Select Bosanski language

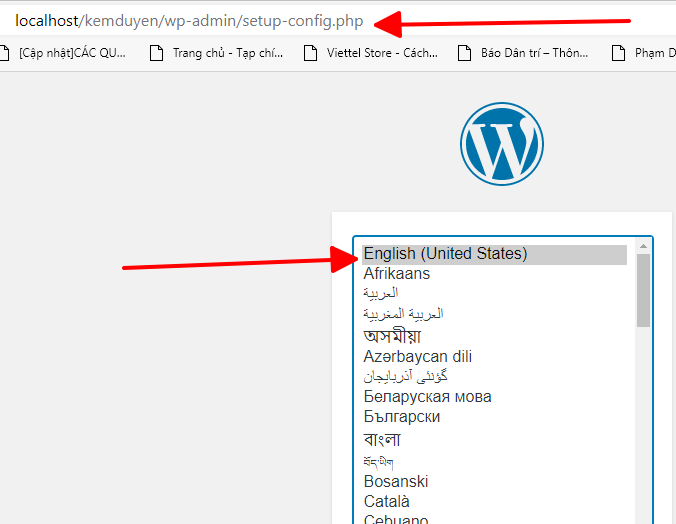pyautogui.click(x=494, y=482)
